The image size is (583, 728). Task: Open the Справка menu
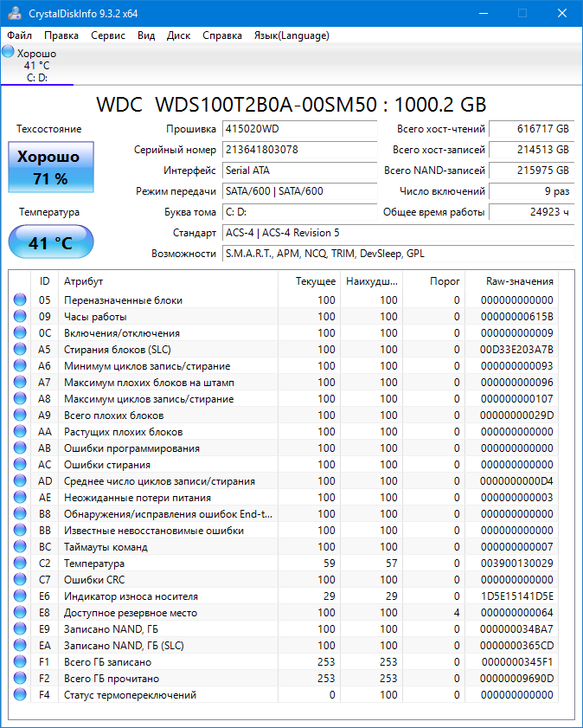(222, 35)
